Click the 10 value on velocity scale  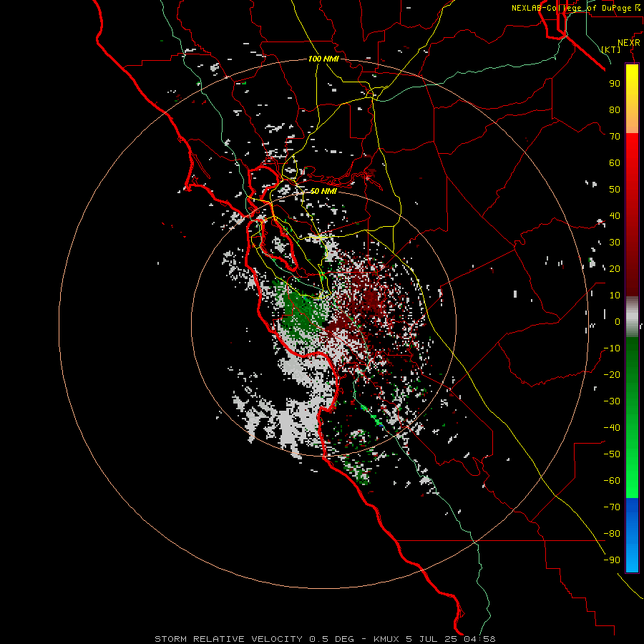tap(615, 296)
